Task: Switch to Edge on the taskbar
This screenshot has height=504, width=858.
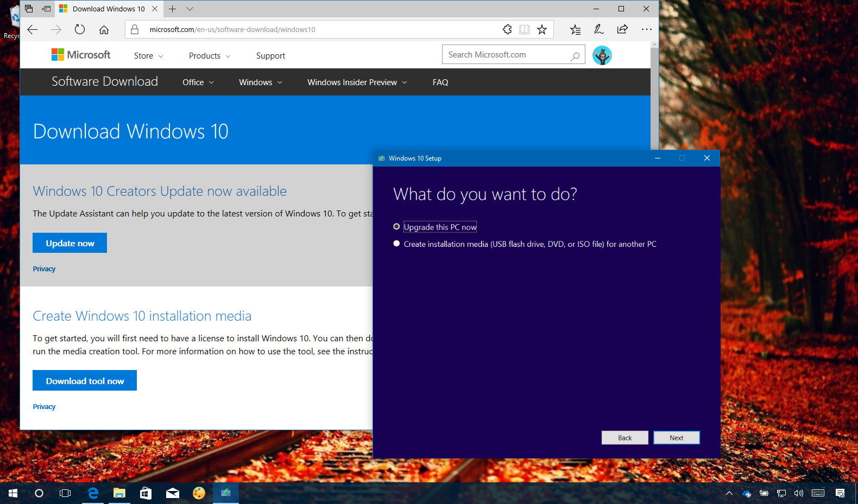Action: click(x=93, y=493)
